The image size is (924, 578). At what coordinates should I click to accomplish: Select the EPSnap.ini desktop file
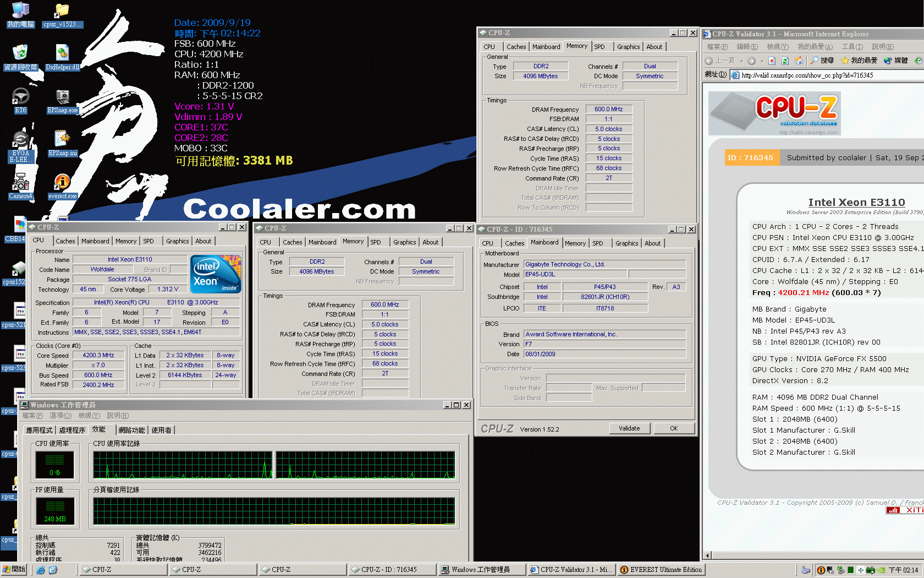[62, 143]
